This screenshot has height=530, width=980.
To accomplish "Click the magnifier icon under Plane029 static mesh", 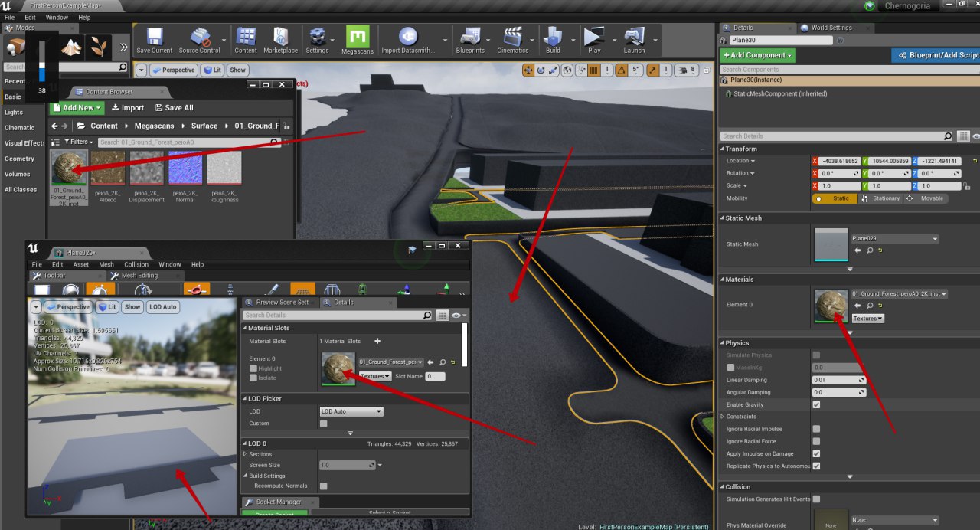I will point(869,250).
